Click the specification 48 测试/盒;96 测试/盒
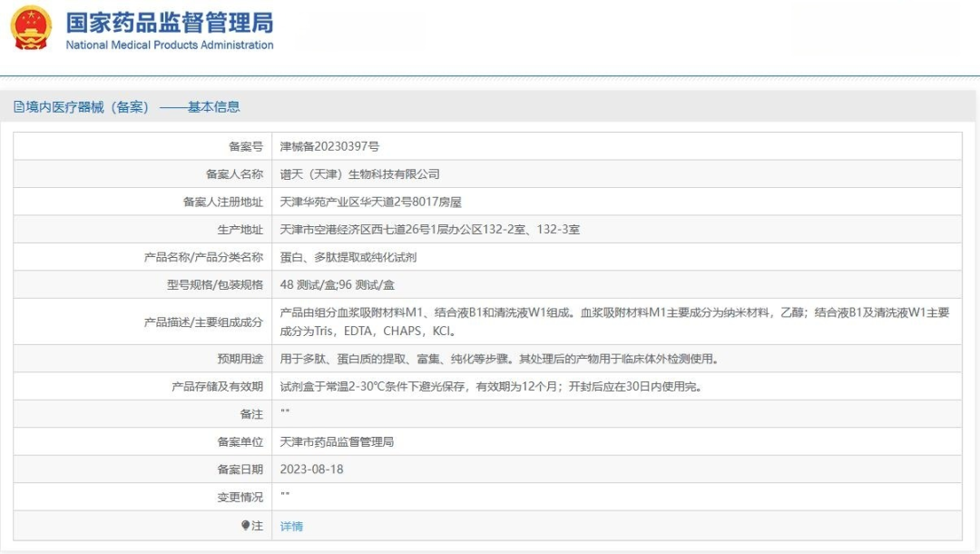The height and width of the screenshot is (554, 980). (337, 284)
